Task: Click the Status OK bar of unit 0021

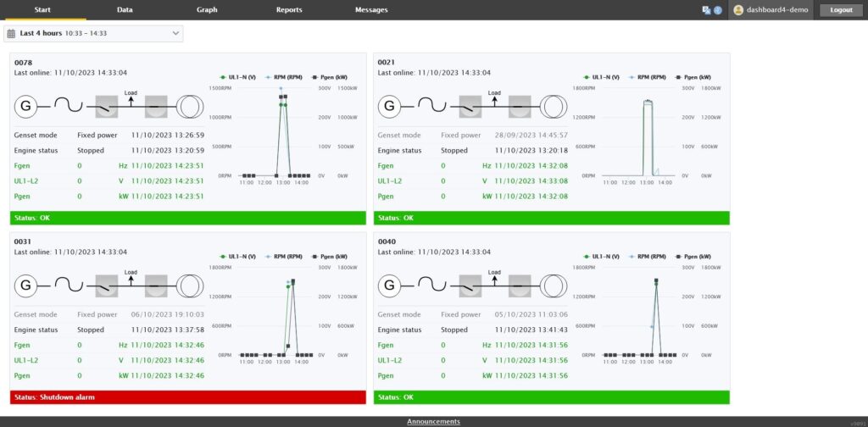Action: pyautogui.click(x=551, y=218)
